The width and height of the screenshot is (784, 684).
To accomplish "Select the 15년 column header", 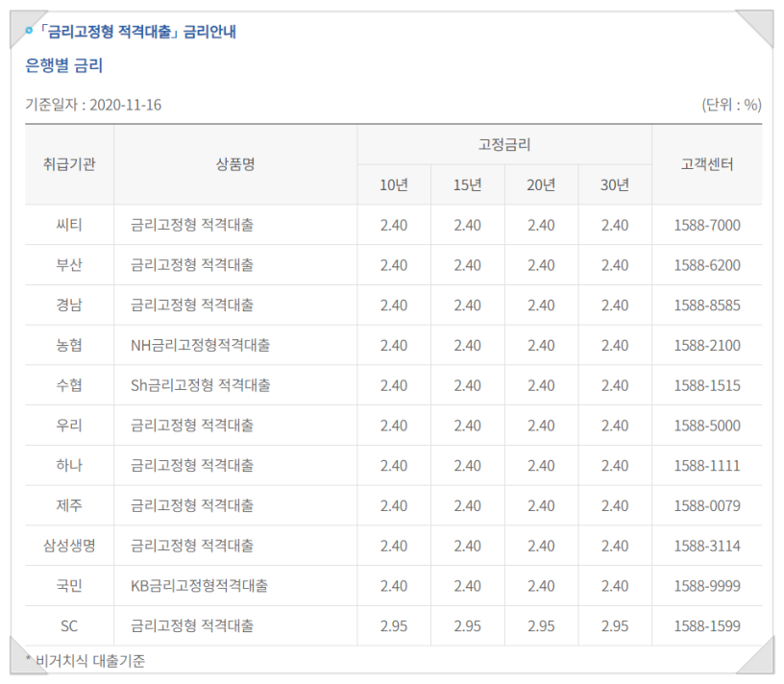I will pos(468,185).
